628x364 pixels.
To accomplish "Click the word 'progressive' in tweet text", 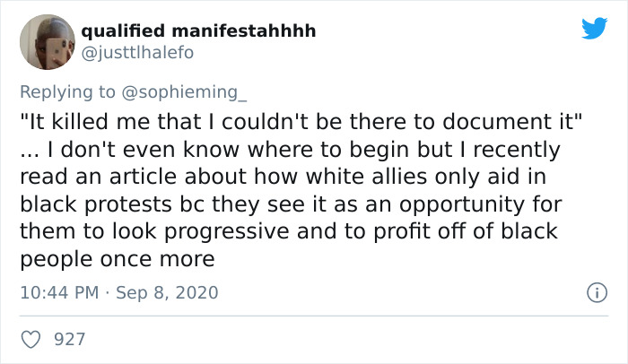I will [x=227, y=232].
